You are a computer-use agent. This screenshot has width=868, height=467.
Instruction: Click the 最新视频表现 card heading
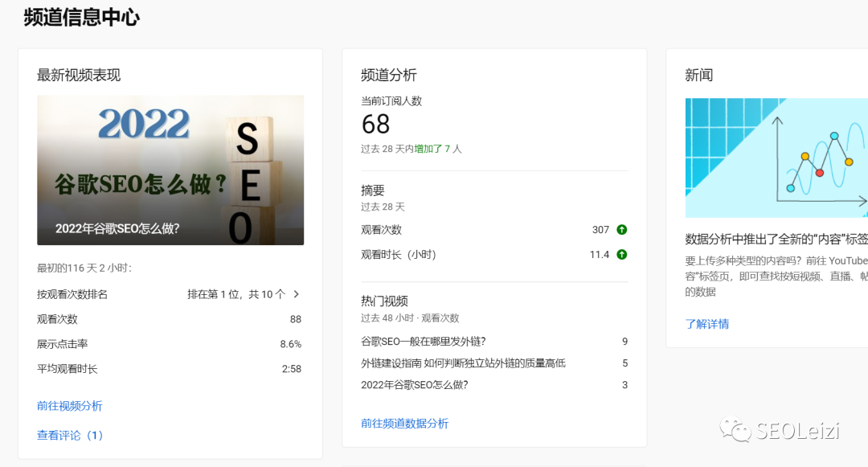[x=79, y=75]
